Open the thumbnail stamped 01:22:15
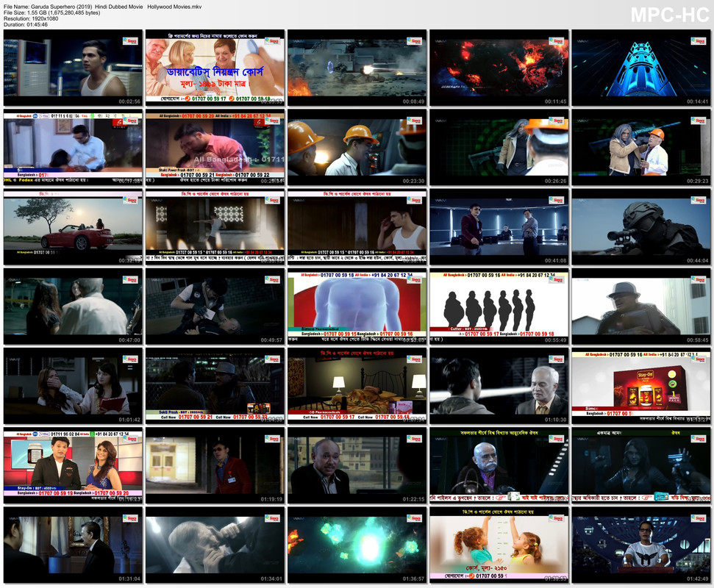The image size is (714, 588). [357, 465]
